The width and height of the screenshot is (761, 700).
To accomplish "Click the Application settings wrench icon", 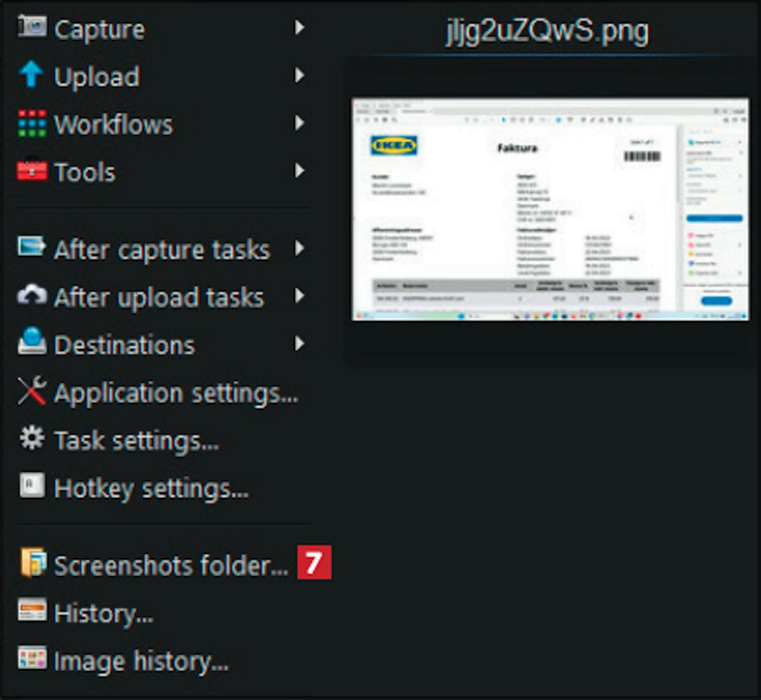I will 32,391.
